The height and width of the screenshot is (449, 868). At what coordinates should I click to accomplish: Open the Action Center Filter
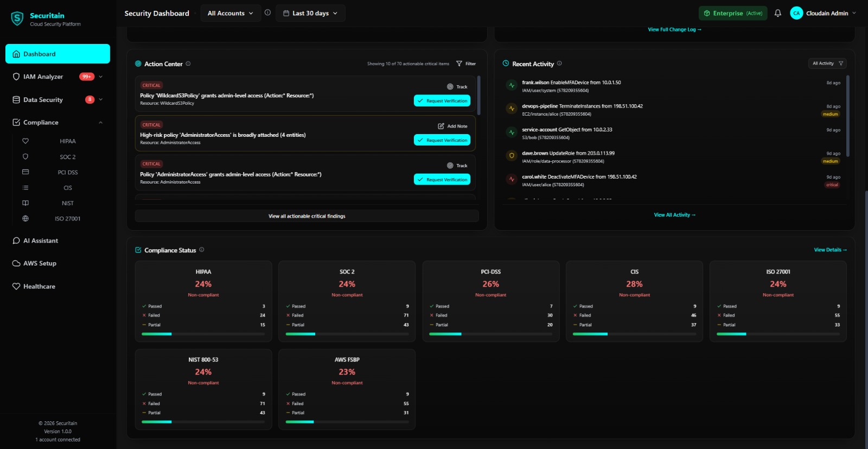tap(466, 64)
